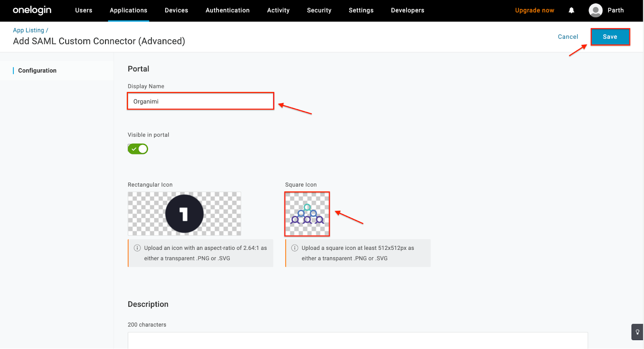The image size is (644, 349).
Task: Save the connector configuration
Action: pos(610,37)
